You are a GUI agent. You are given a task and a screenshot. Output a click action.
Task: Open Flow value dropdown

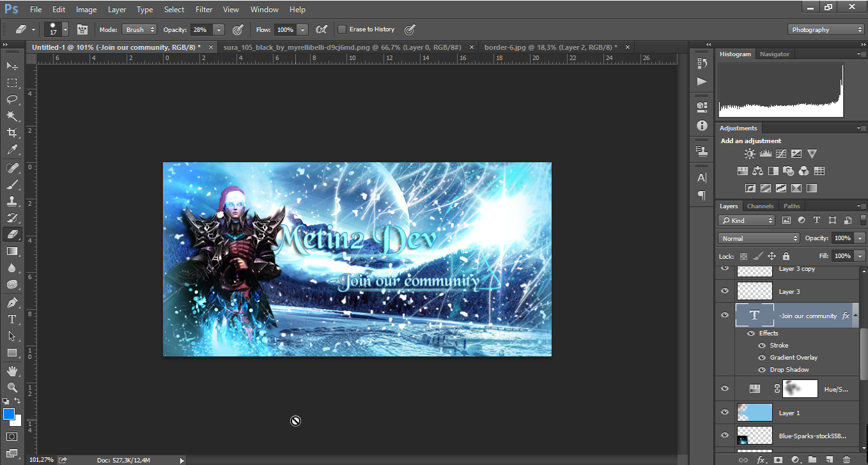[302, 29]
